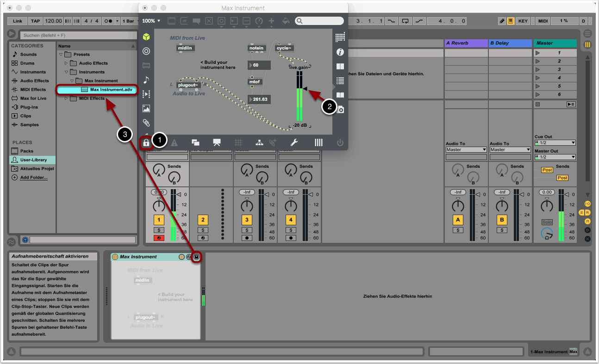Open presentation mode icon in Max toolbar

[217, 142]
